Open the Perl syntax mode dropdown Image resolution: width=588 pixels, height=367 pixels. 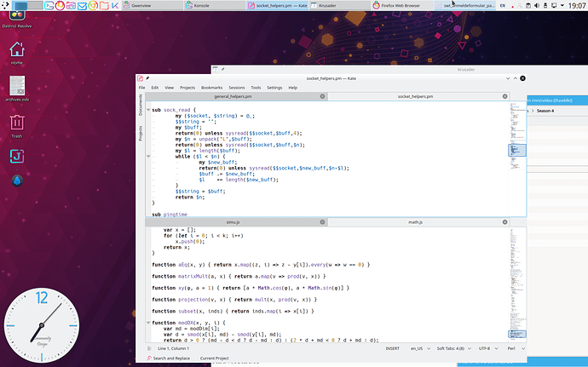tap(516, 348)
